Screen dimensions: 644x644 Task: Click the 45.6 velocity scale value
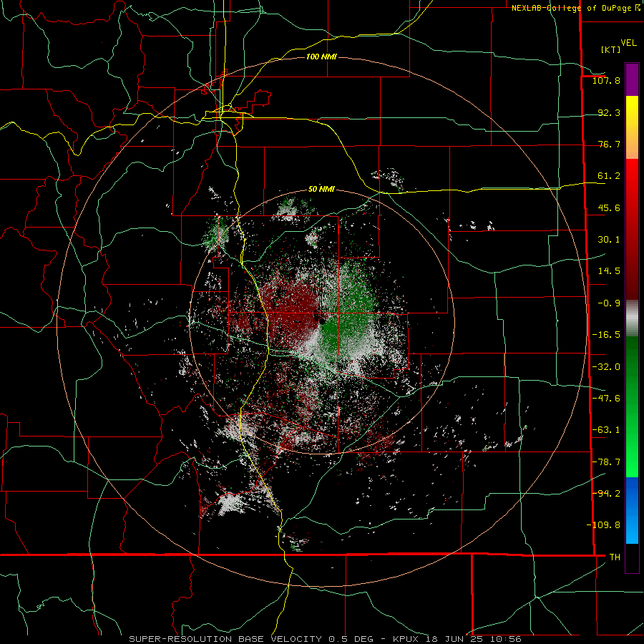609,208
